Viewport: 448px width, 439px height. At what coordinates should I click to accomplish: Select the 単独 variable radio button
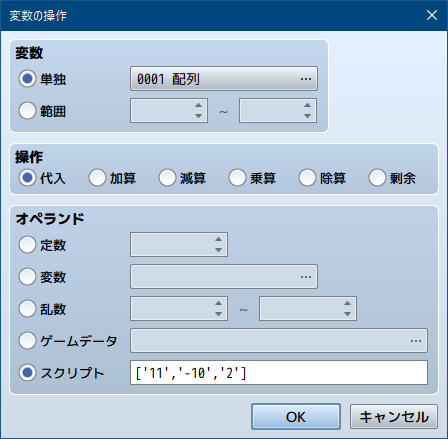click(27, 79)
